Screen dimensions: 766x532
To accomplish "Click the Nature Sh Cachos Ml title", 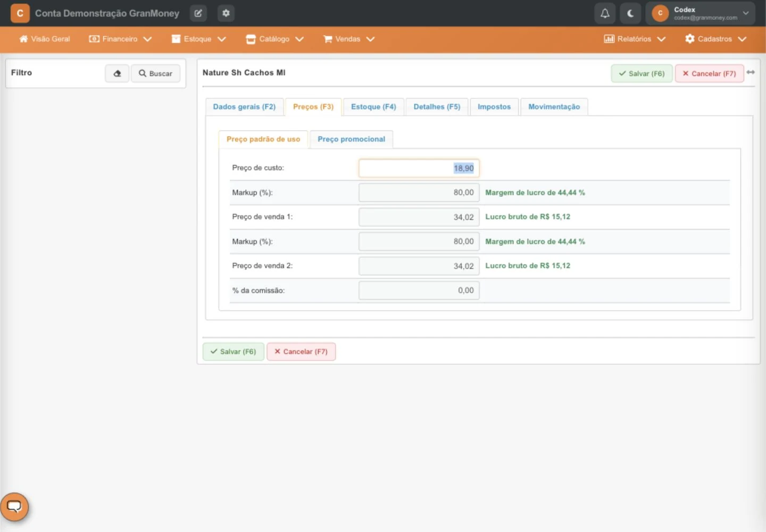I will 244,73.
